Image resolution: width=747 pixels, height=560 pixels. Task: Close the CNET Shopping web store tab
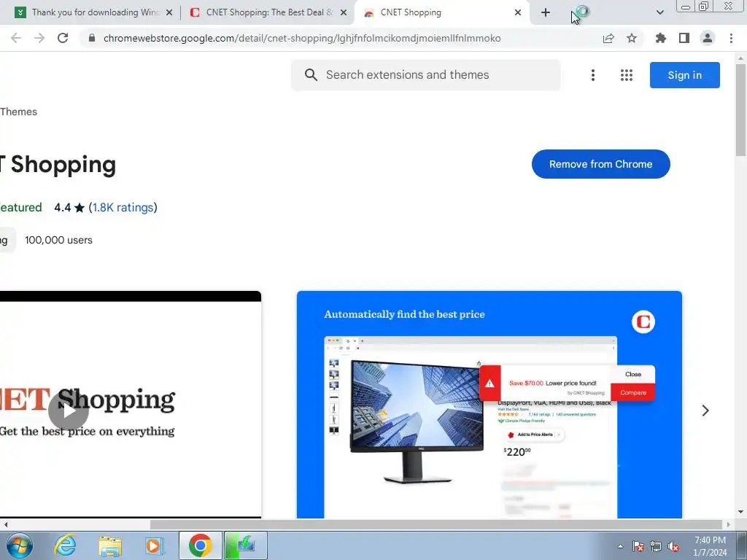[518, 12]
